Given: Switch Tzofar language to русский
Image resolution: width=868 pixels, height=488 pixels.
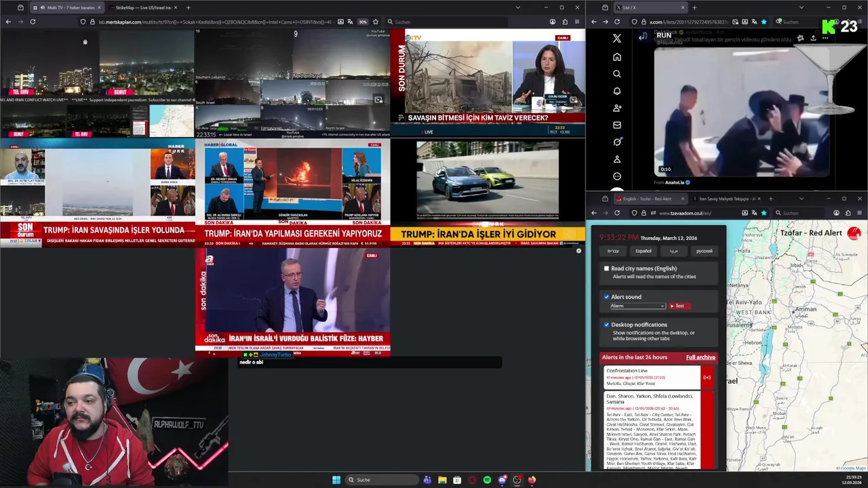Looking at the screenshot, I should tap(705, 251).
